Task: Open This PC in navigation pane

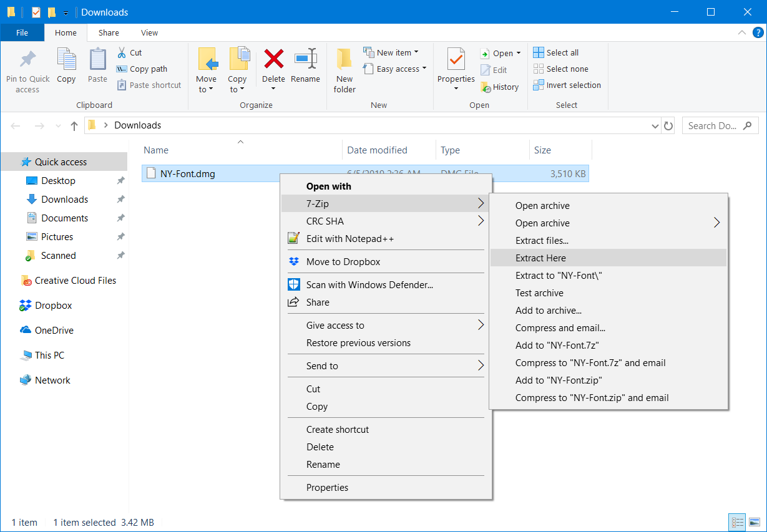Action: [49, 355]
